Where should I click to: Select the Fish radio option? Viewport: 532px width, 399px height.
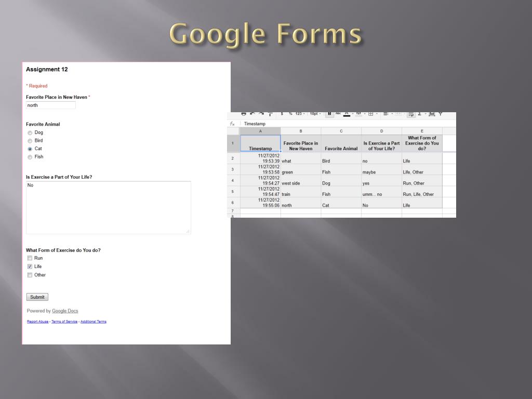(30, 157)
